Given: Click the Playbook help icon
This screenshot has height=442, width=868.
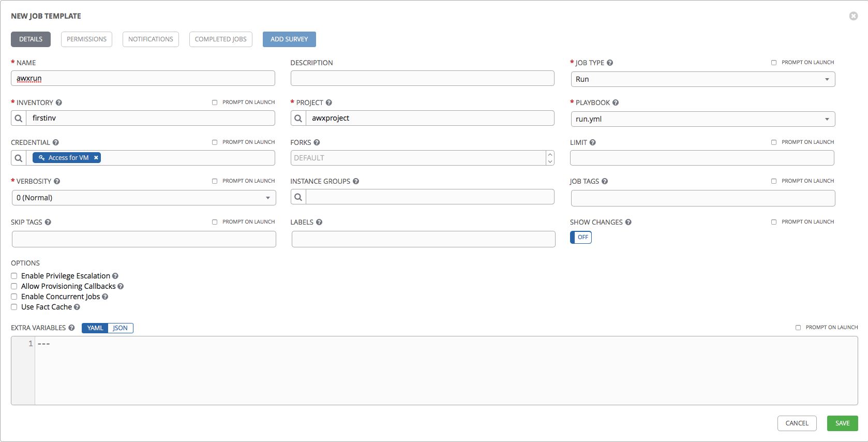Looking at the screenshot, I should point(616,102).
